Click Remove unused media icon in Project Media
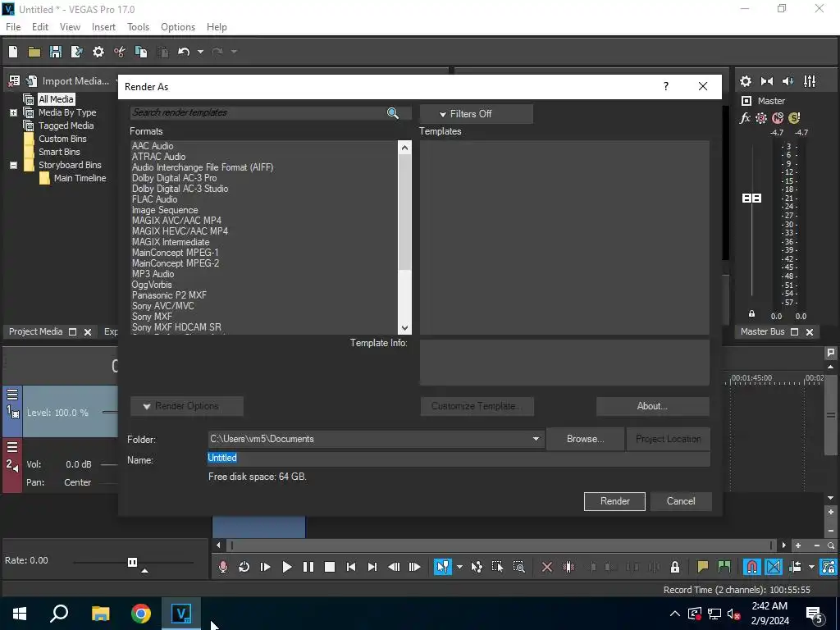This screenshot has height=630, width=840. pos(15,81)
